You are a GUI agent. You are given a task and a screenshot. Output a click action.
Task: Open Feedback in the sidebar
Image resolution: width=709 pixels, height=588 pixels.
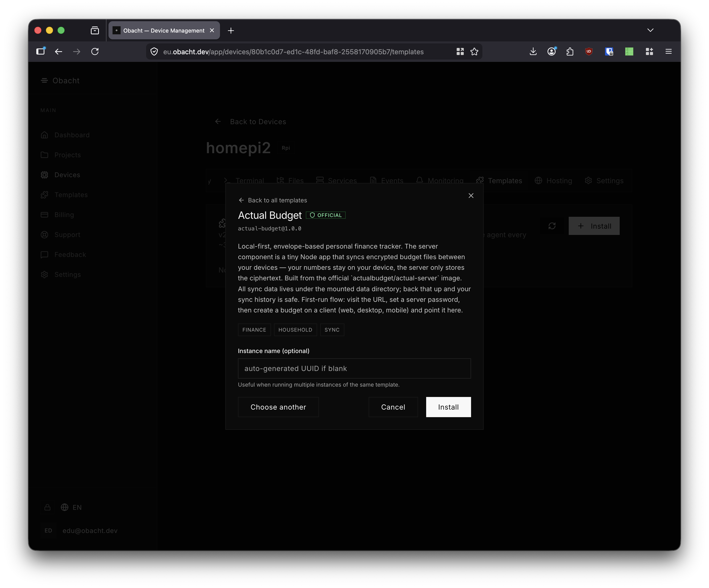click(64, 254)
